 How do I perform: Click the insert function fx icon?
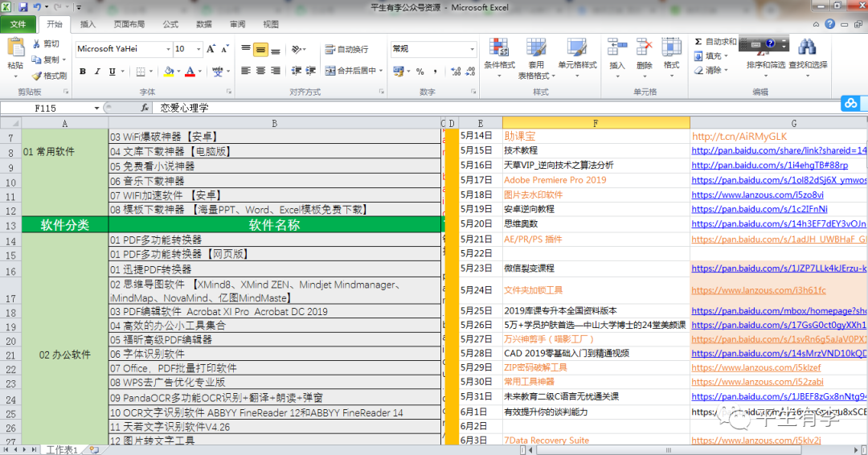click(x=145, y=108)
